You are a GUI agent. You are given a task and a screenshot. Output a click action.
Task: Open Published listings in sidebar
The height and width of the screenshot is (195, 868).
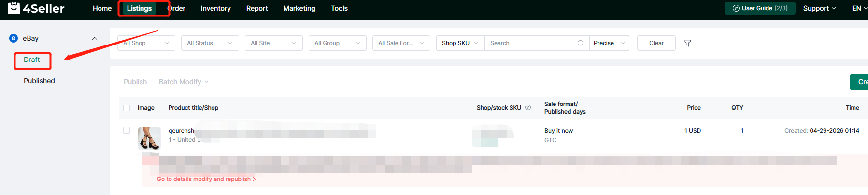coord(39,81)
